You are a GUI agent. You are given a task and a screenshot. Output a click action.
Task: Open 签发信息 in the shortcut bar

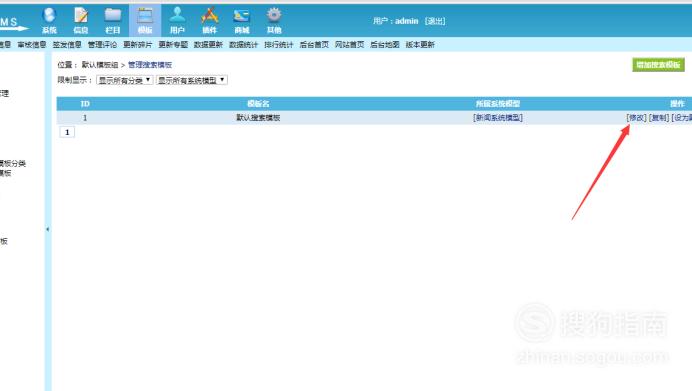(x=67, y=45)
